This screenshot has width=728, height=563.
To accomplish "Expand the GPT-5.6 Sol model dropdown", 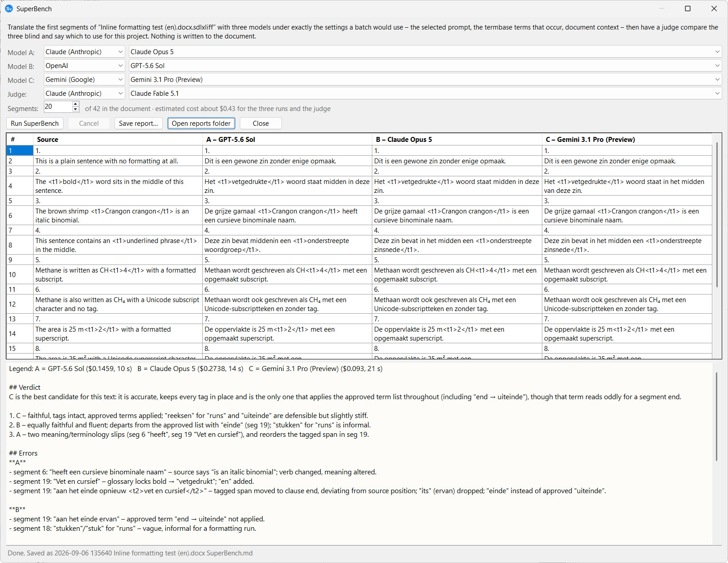I will [x=425, y=66].
